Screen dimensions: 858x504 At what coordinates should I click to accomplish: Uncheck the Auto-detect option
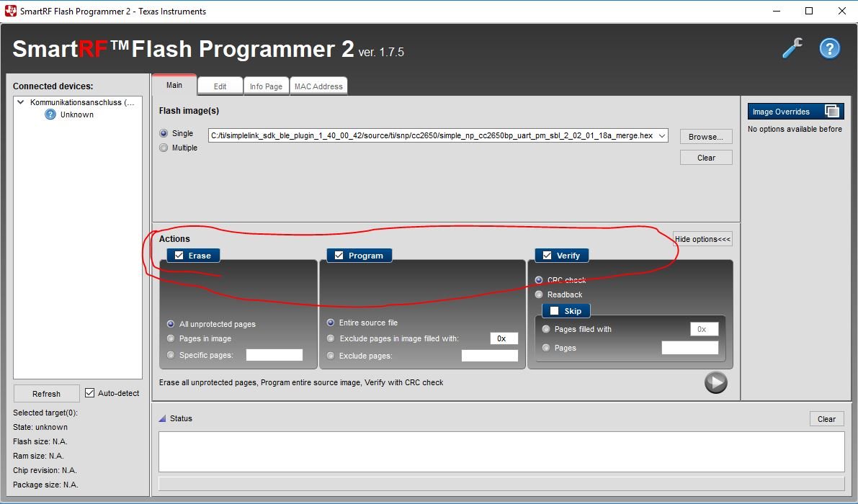tap(89, 392)
